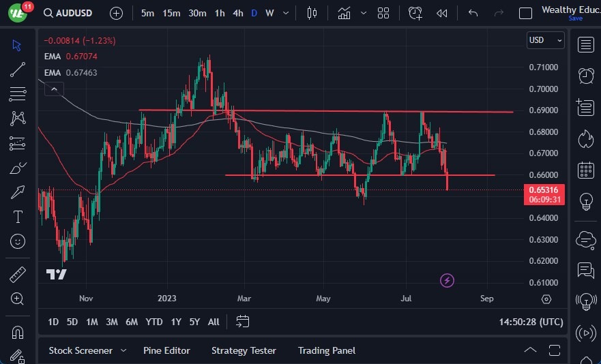Switch to the Pine Editor tab
The height and width of the screenshot is (364, 601).
[x=166, y=350]
